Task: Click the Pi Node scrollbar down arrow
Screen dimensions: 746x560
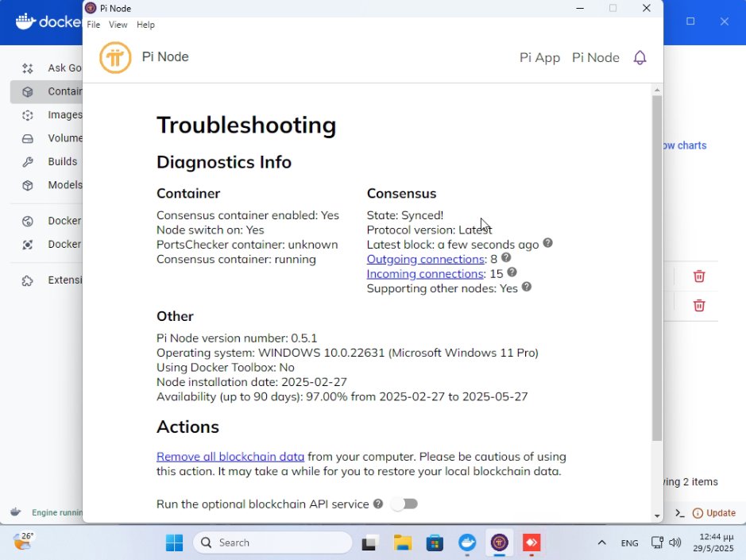Action: pos(657,516)
